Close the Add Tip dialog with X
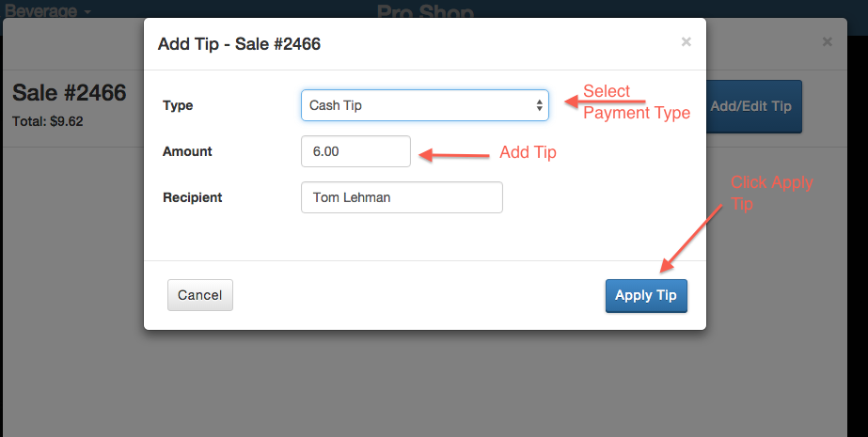Image resolution: width=868 pixels, height=437 pixels. [x=686, y=41]
